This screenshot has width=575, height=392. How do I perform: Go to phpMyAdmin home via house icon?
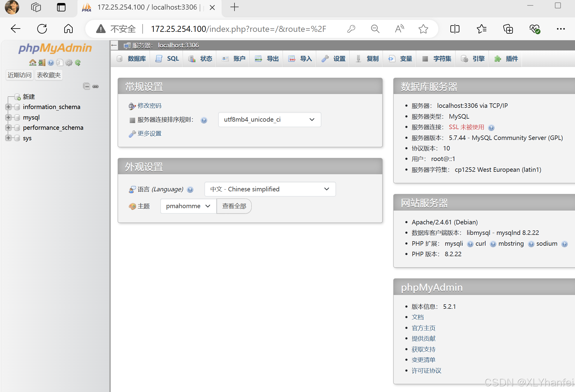pos(32,62)
